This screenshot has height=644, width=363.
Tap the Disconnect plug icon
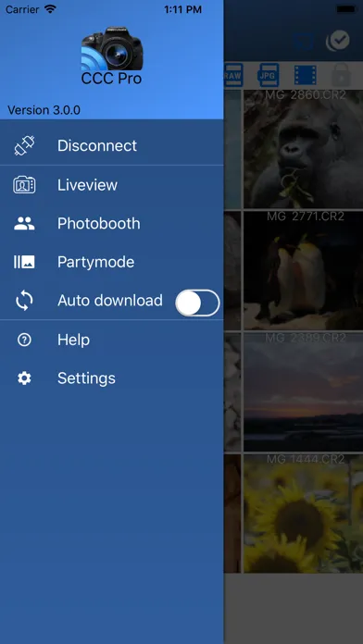click(x=25, y=146)
